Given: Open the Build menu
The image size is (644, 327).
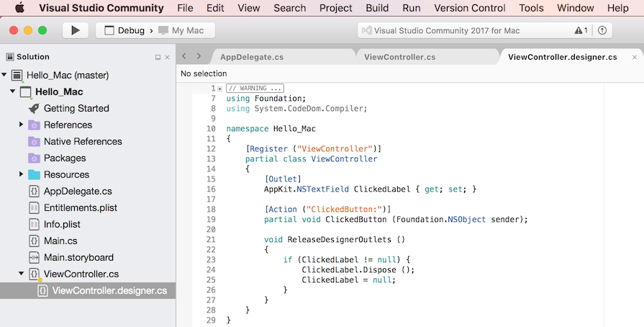Looking at the screenshot, I should coord(377,8).
